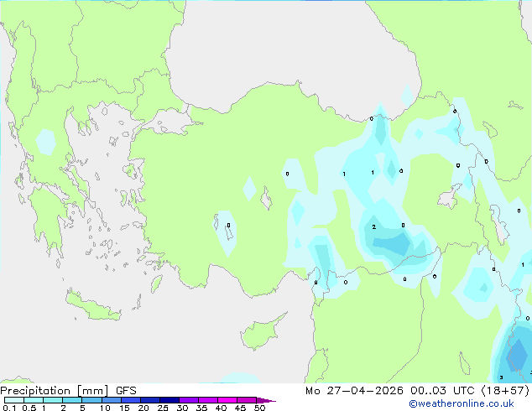
Task: Click the 45–50 mm legend swatch
Action: tap(247, 400)
